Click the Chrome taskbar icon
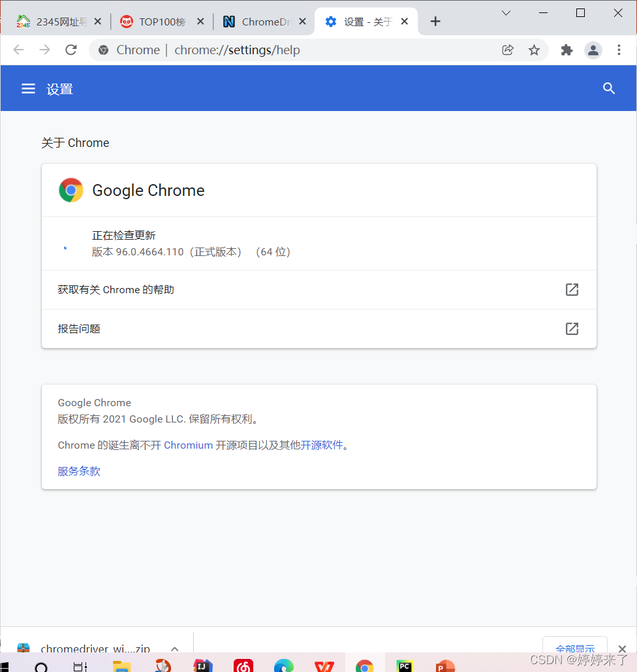Screen dimensions: 637x672 pos(365,665)
